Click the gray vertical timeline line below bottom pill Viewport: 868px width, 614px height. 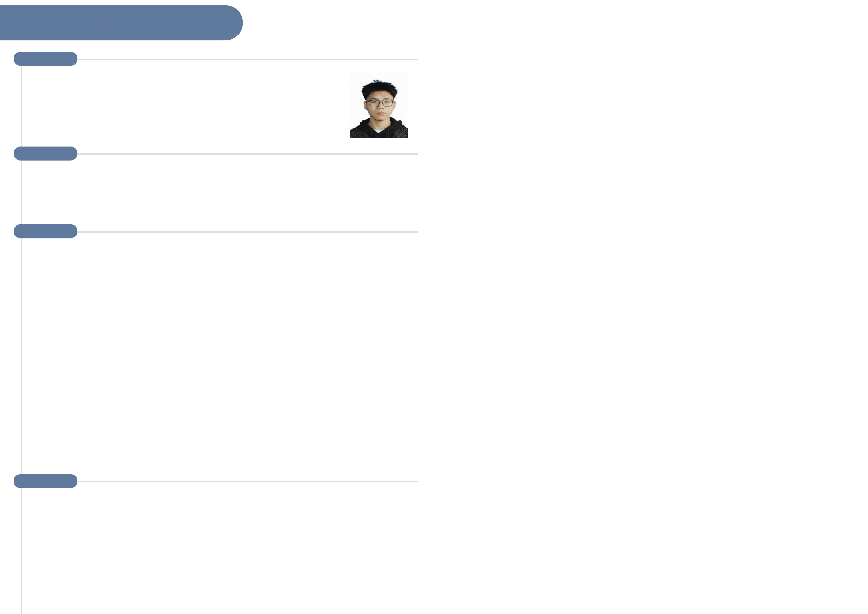[22, 548]
